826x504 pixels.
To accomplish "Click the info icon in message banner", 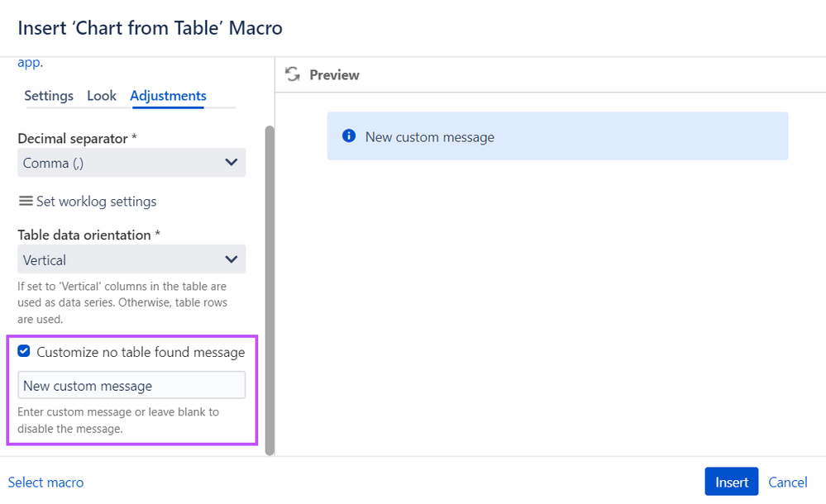I will point(349,136).
